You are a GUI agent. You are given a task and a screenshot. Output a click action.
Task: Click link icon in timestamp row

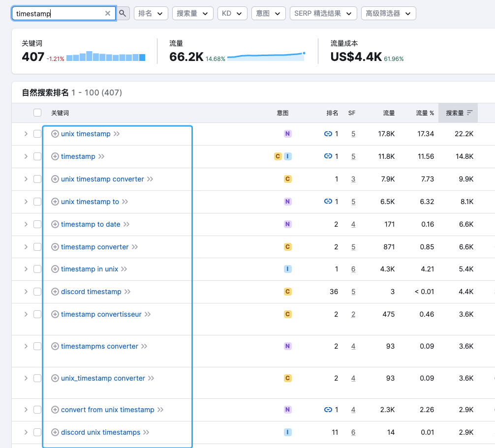[328, 156]
